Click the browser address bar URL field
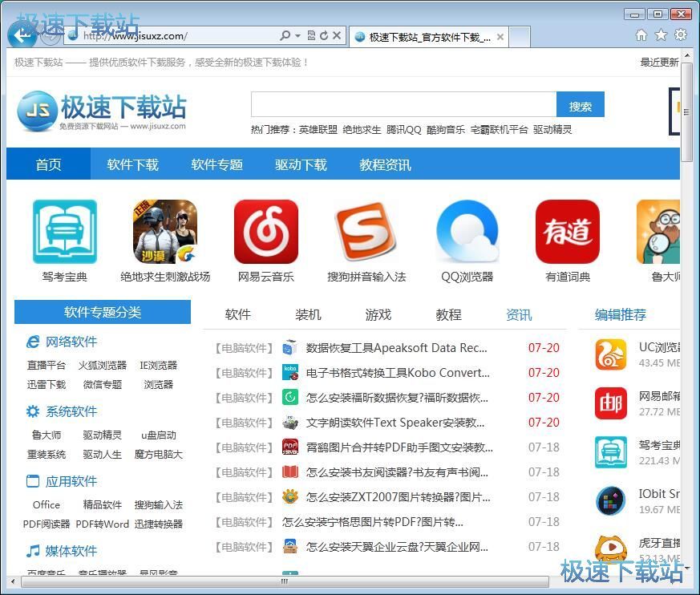This screenshot has width=700, height=595. pyautogui.click(x=179, y=36)
